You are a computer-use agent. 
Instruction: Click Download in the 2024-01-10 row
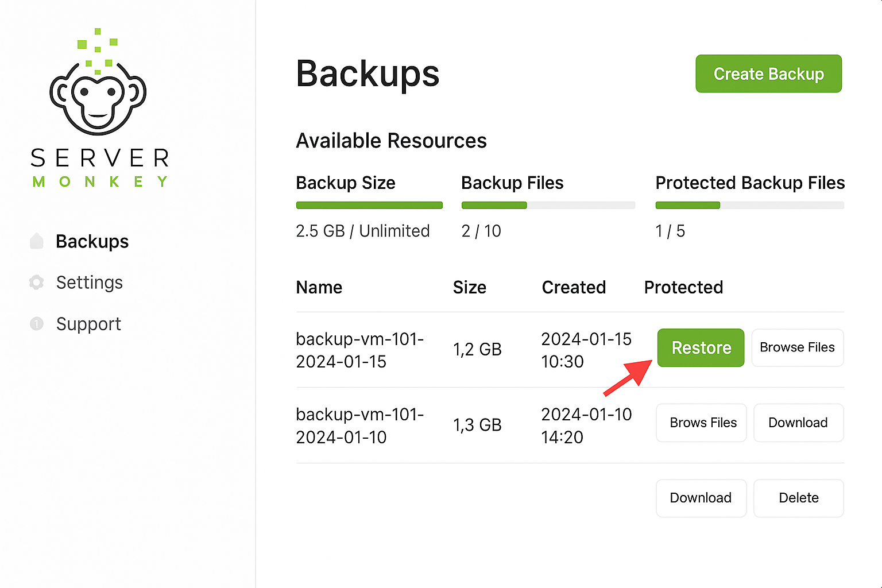pos(798,423)
